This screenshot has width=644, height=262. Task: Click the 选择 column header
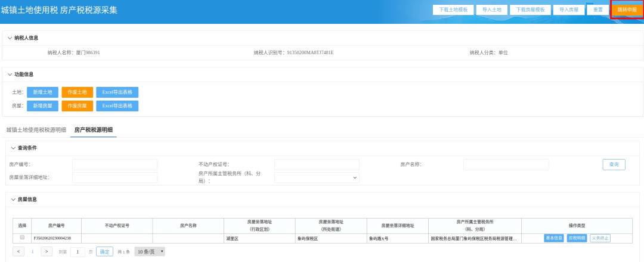[22, 226]
